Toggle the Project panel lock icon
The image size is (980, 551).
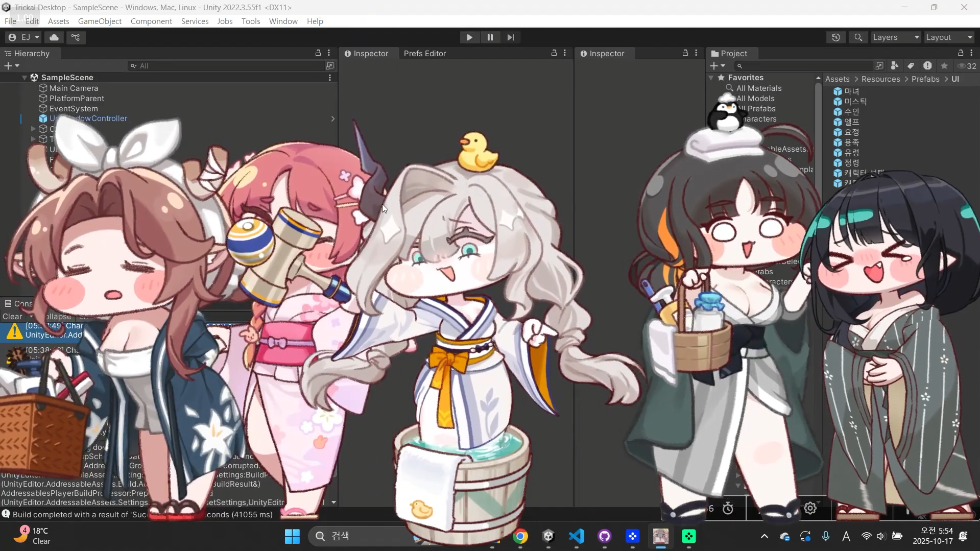point(960,53)
